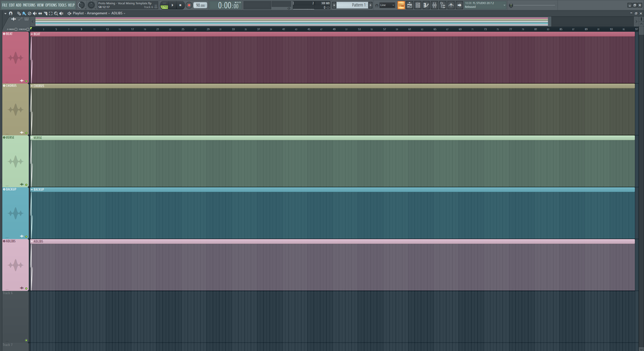Viewport: 644px width, 351px height.
Task: Select the Delete tool
Action: click(x=29, y=13)
